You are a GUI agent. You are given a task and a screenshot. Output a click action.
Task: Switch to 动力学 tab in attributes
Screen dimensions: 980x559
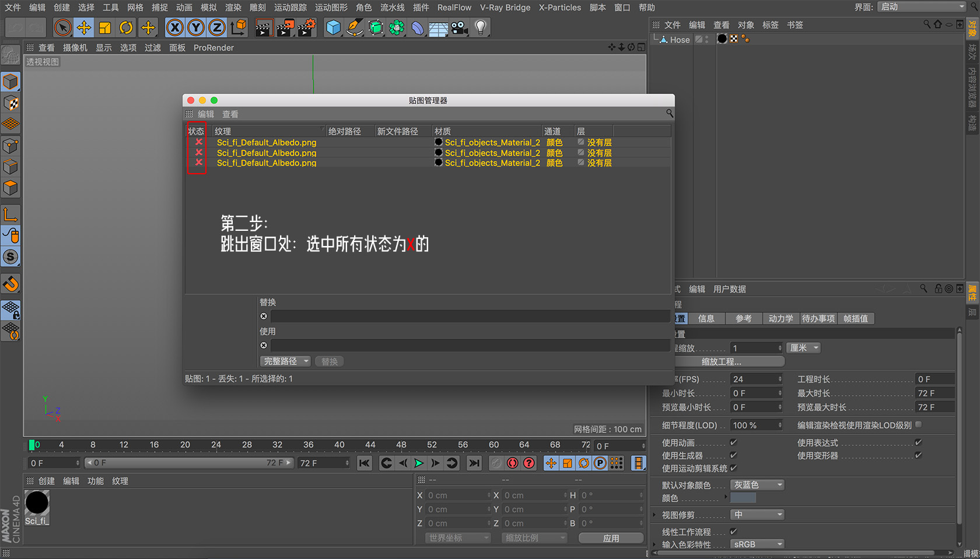[x=780, y=318]
